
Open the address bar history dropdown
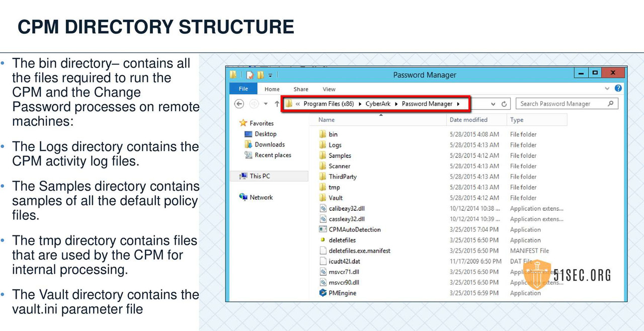(494, 104)
